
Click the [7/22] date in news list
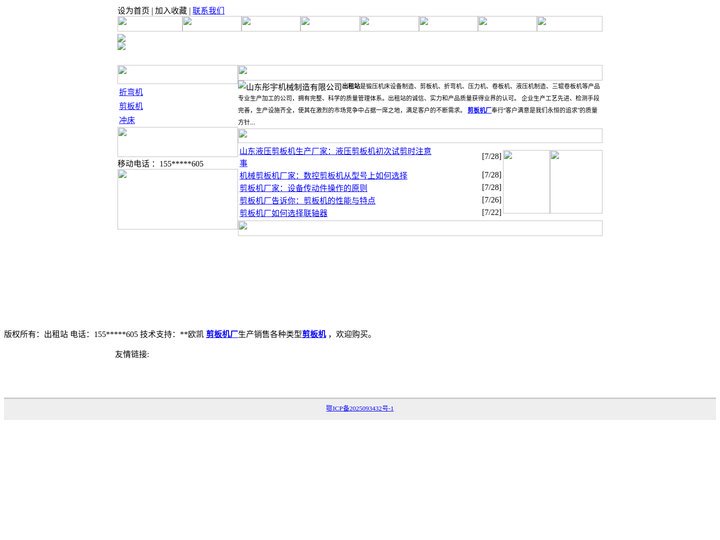(x=491, y=212)
